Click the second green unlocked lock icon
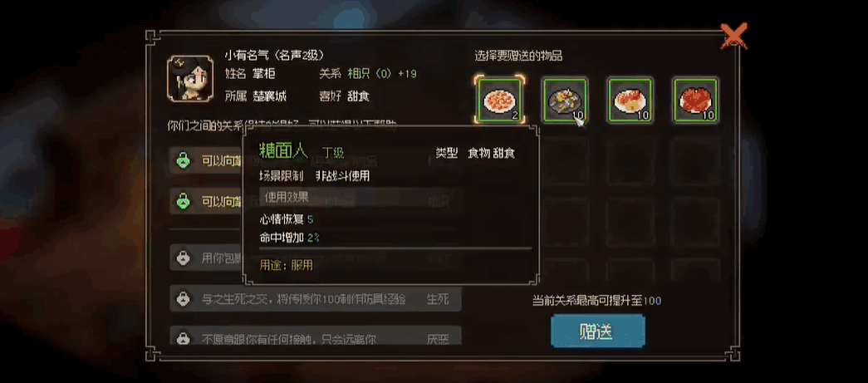The height and width of the screenshot is (383, 868). (183, 201)
